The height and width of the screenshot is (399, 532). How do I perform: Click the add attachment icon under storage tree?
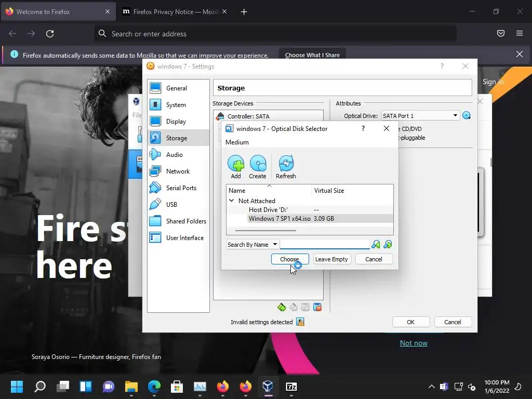pyautogui.click(x=305, y=307)
